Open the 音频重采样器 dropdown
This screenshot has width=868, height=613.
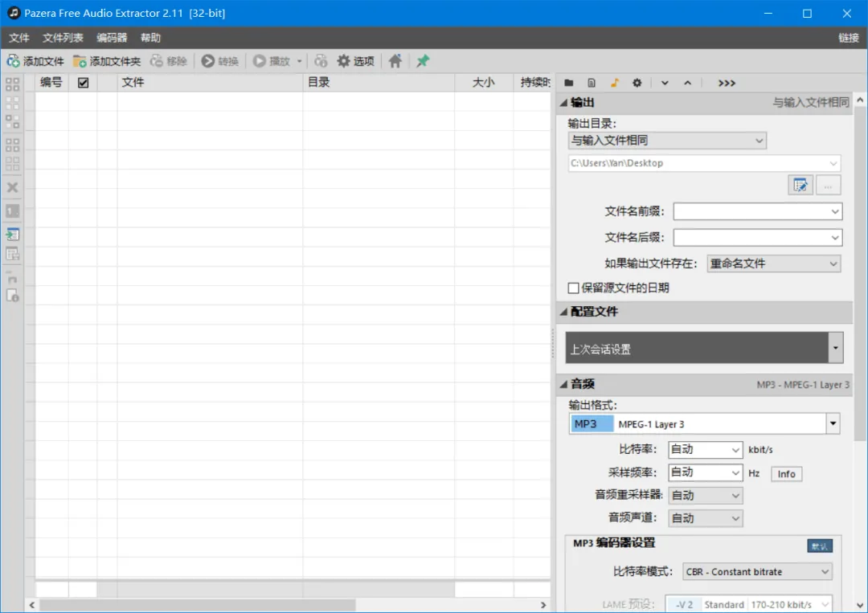click(706, 496)
